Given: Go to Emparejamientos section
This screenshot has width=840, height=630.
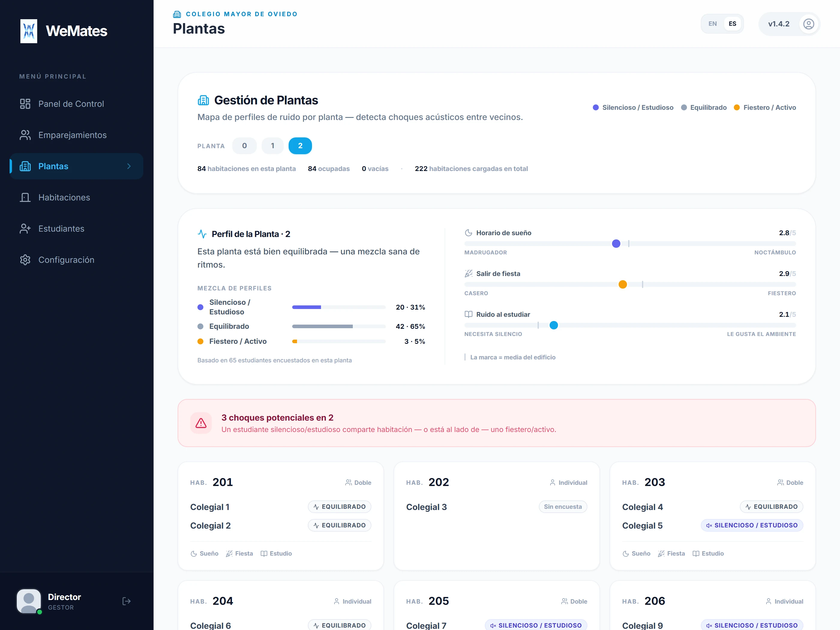Looking at the screenshot, I should click(x=77, y=135).
